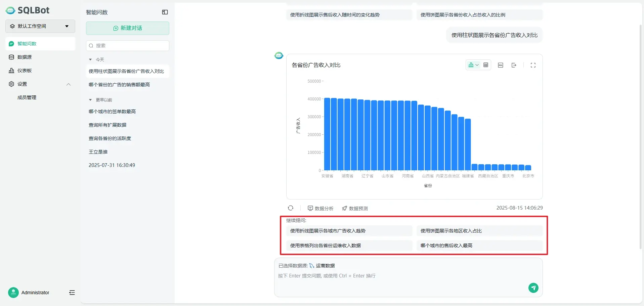The width and height of the screenshot is (644, 306).
Task: Select suggestion 使用折线图展示售后收入随时间的变化趋势
Action: 349,15
